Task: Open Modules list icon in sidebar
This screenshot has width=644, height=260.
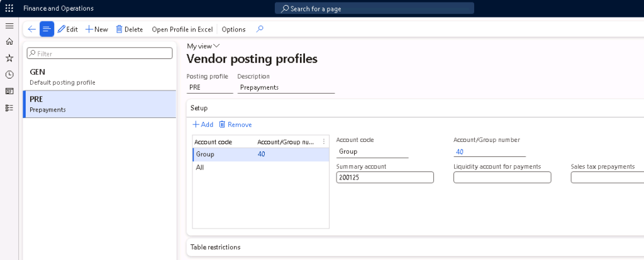Action: coord(9,107)
